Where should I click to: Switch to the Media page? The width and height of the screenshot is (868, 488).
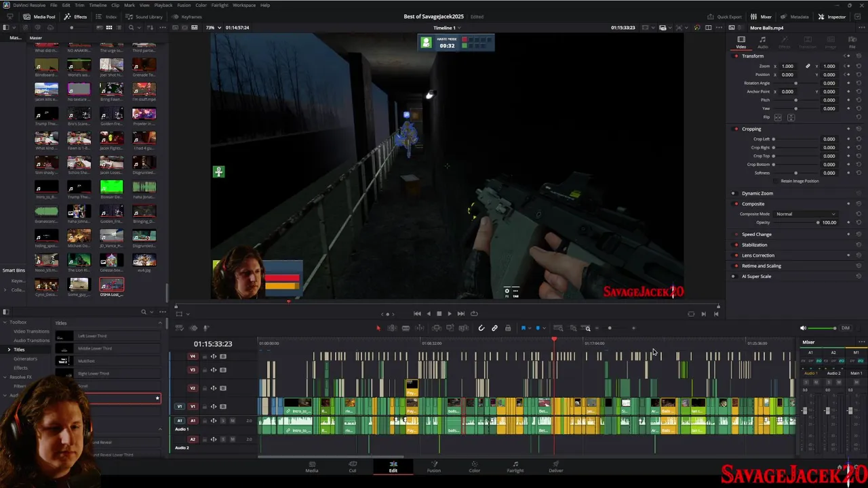pos(311,467)
